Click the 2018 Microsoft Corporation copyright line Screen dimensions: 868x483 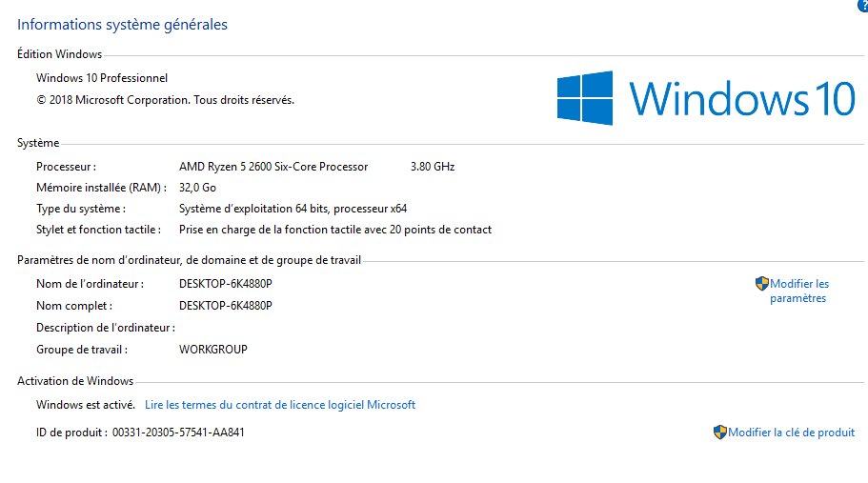pos(165,100)
